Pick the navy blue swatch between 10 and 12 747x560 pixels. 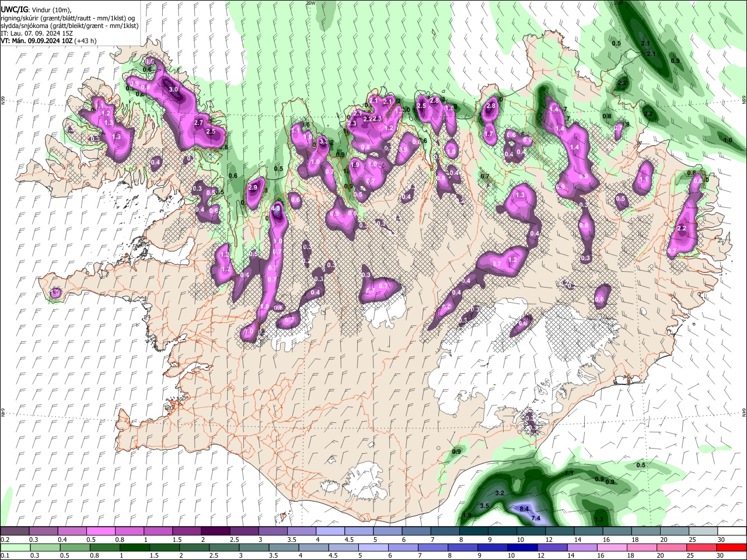(x=522, y=547)
